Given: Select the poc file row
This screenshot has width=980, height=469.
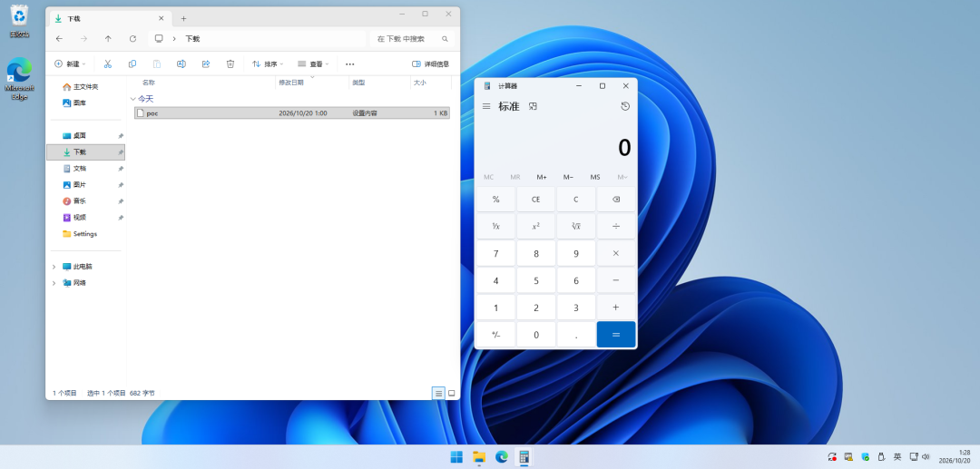Looking at the screenshot, I should point(292,113).
